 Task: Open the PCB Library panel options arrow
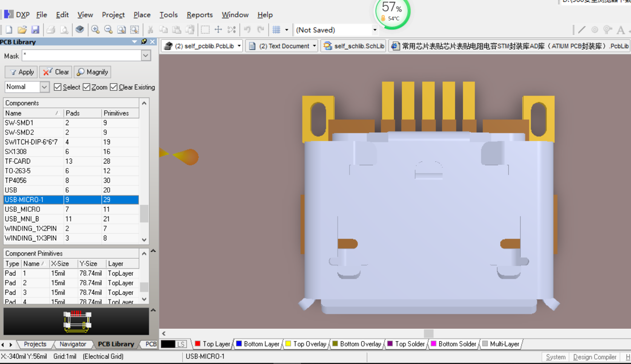pyautogui.click(x=135, y=41)
